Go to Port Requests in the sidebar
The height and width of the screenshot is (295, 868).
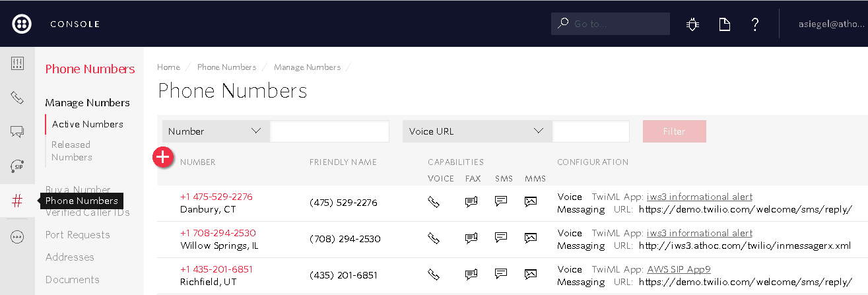77,235
